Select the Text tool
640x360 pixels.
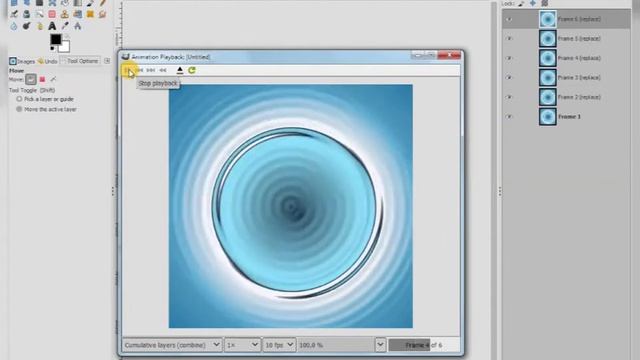click(52, 26)
